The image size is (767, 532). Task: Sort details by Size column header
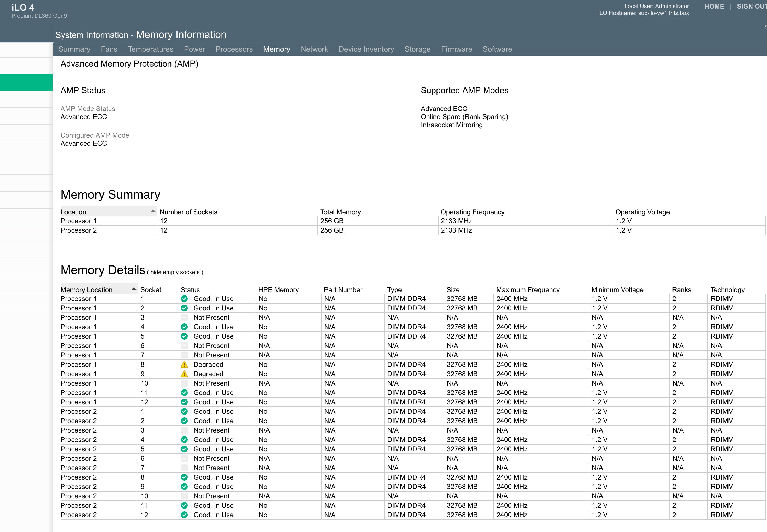click(453, 290)
